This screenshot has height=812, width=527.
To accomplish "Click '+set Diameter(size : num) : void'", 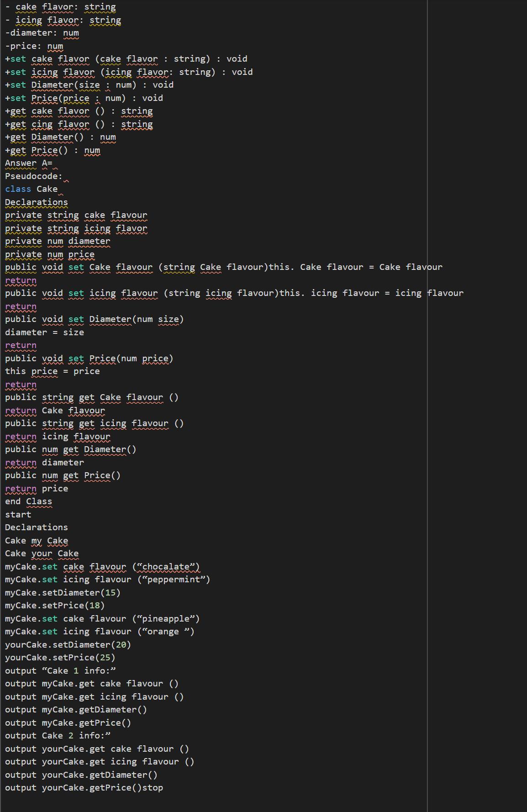I will [x=89, y=85].
